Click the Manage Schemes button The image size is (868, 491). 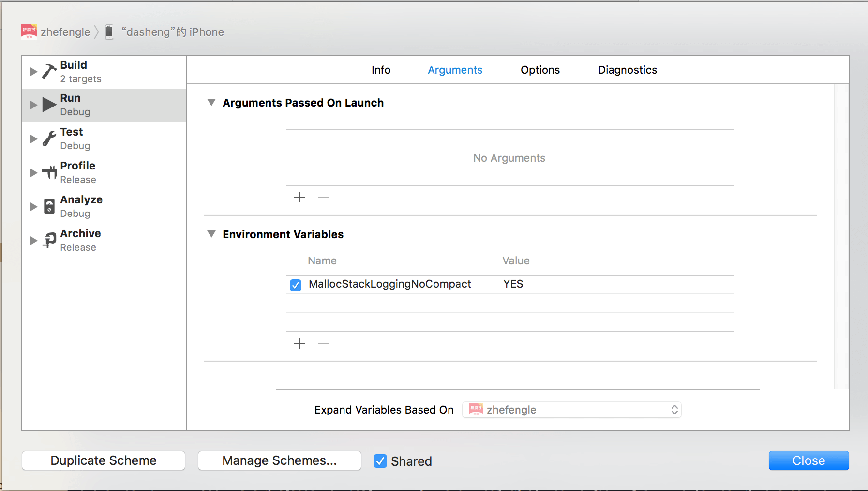(x=279, y=460)
